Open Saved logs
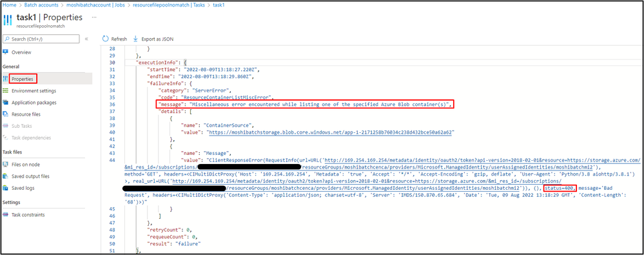Image resolution: width=644 pixels, height=255 pixels. [23, 188]
